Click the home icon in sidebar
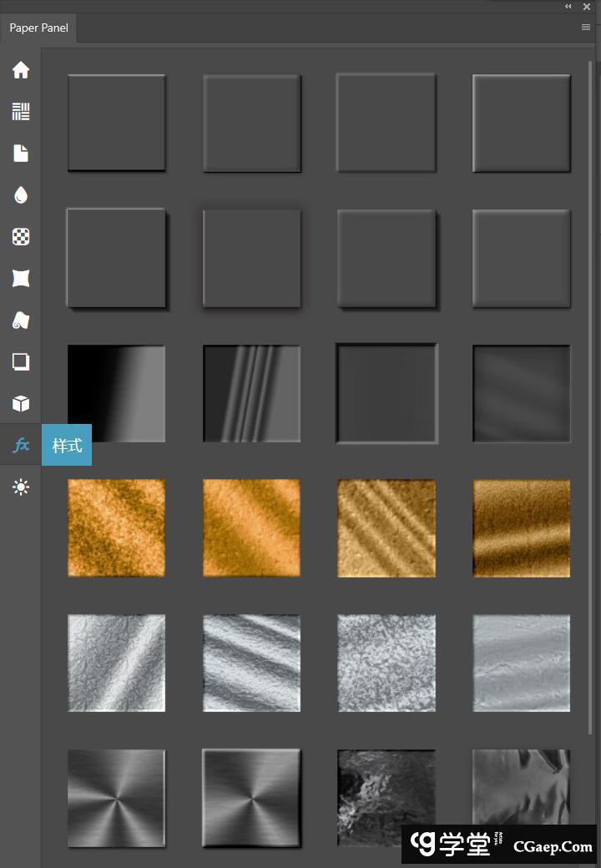The height and width of the screenshot is (868, 601). (21, 70)
